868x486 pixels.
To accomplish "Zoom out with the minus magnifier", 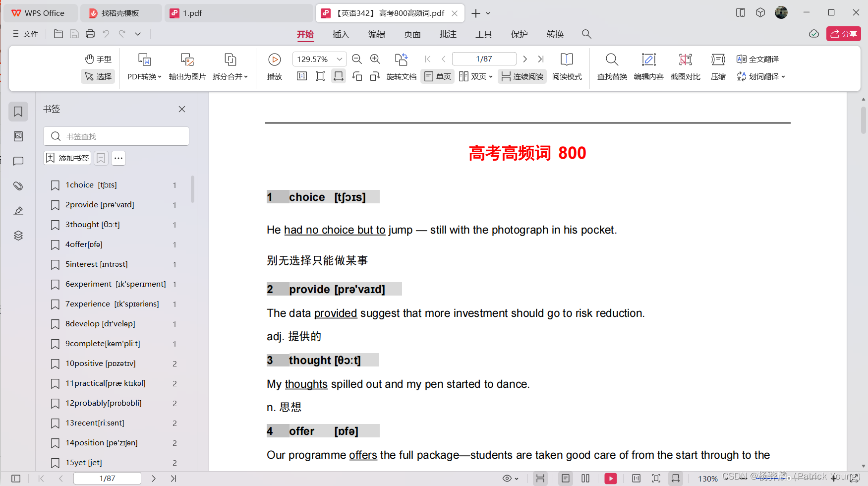I will click(x=356, y=59).
